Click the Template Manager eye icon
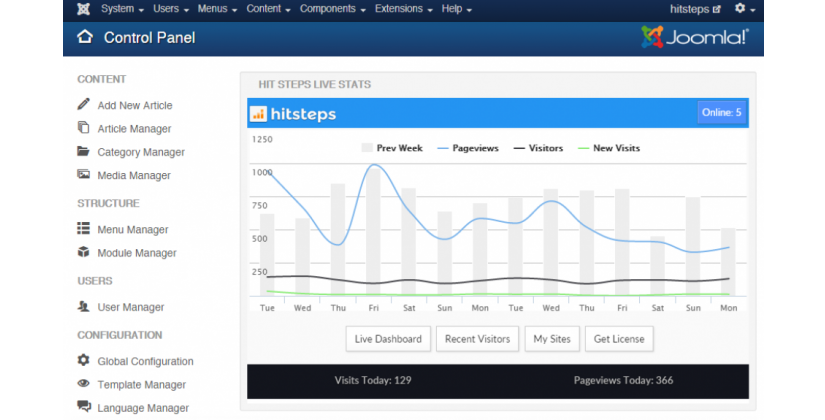825x420 pixels. click(83, 383)
